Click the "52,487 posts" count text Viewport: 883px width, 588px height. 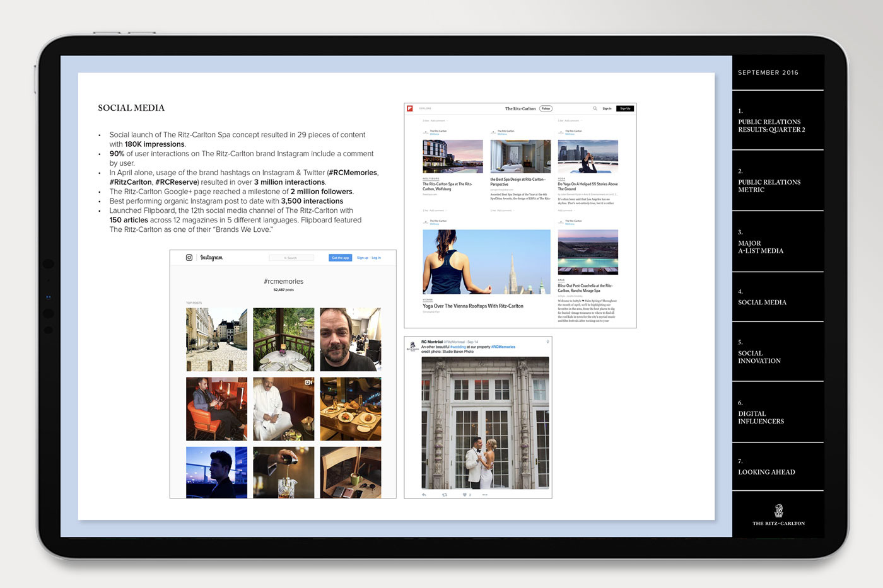coord(283,290)
